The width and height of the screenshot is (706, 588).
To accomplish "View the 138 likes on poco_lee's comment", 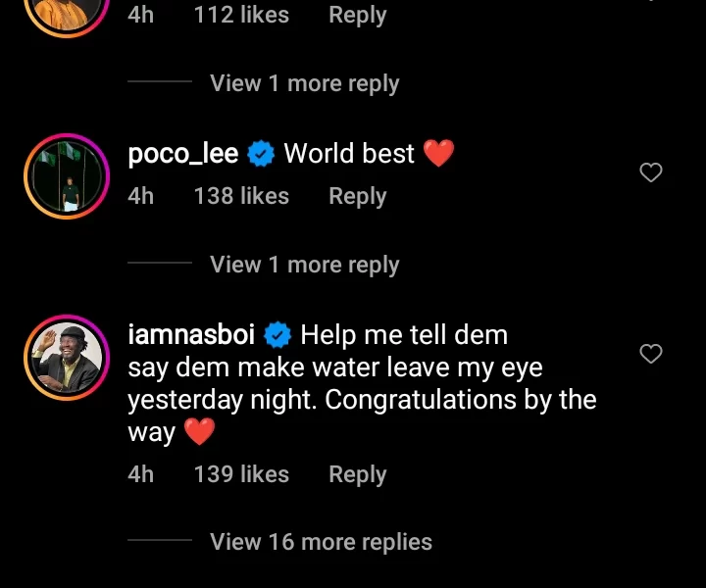I will (241, 196).
